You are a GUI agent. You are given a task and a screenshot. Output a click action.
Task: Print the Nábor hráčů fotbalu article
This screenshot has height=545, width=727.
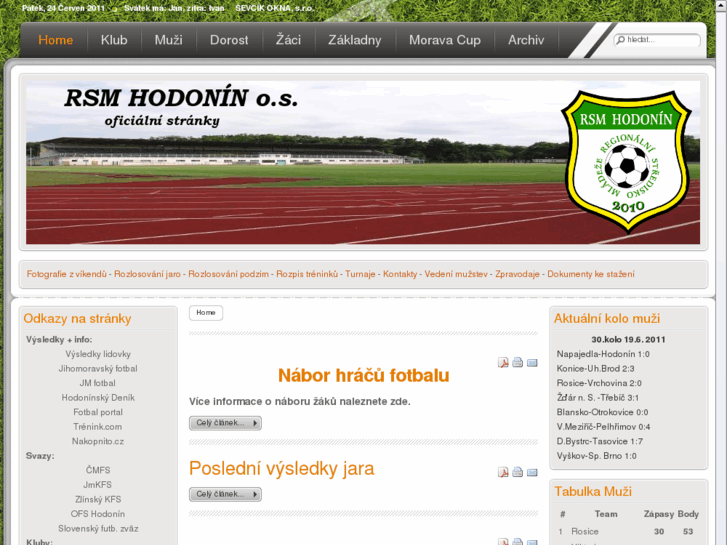(x=517, y=363)
